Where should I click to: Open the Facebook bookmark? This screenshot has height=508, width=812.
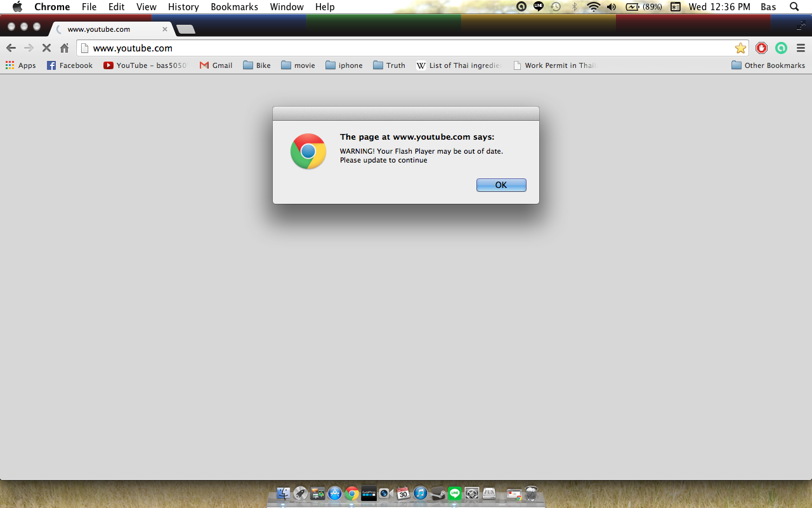[x=70, y=65]
